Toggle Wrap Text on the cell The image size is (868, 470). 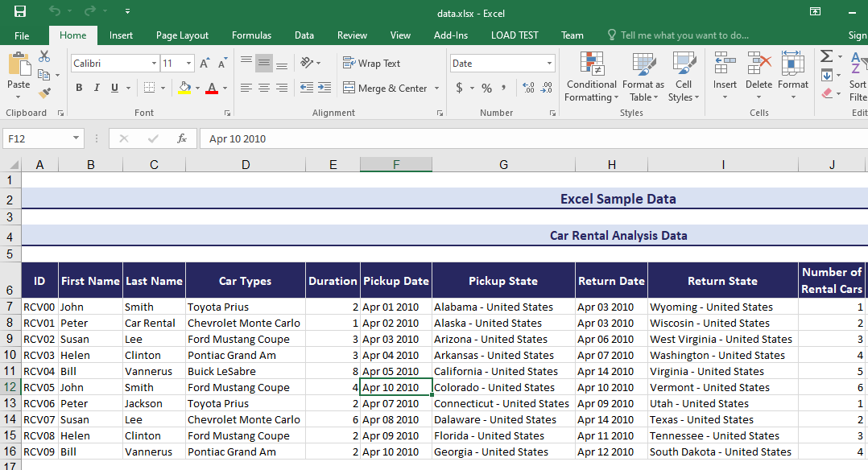point(371,64)
